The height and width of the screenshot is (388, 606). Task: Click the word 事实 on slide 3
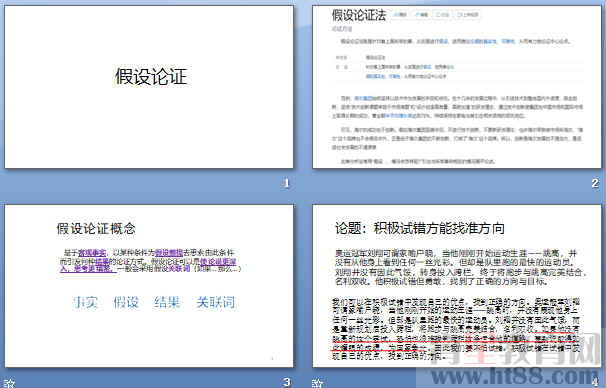pyautogui.click(x=85, y=302)
